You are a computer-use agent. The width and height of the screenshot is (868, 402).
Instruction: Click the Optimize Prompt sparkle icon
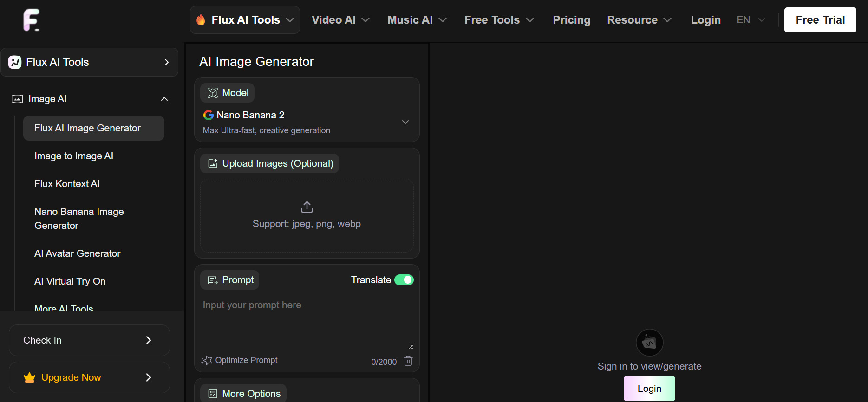point(207,360)
